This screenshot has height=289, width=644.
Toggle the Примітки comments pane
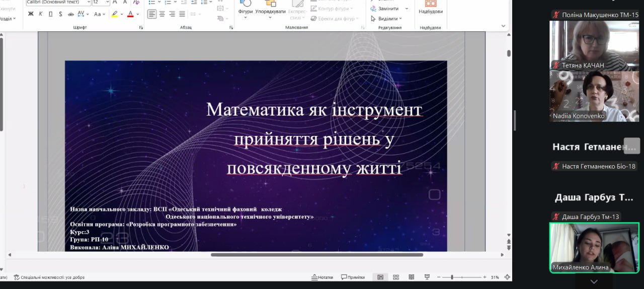353,277
